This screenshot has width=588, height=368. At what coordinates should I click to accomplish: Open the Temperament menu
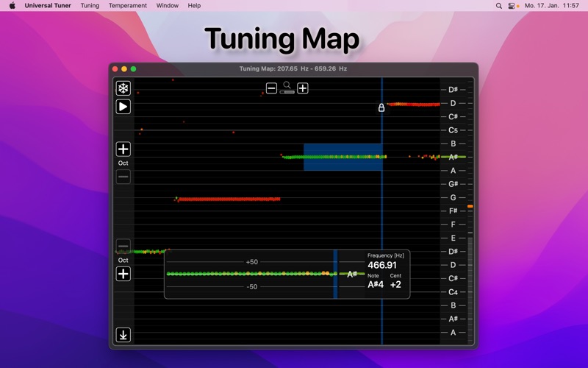tap(128, 6)
